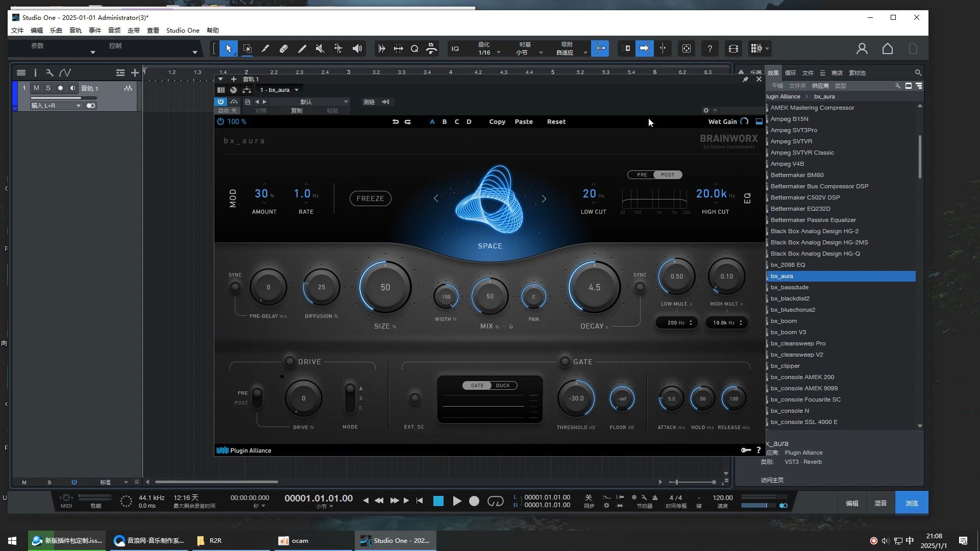Toggle the DRIVE section on
The width and height of the screenshot is (980, 551).
coord(289,362)
